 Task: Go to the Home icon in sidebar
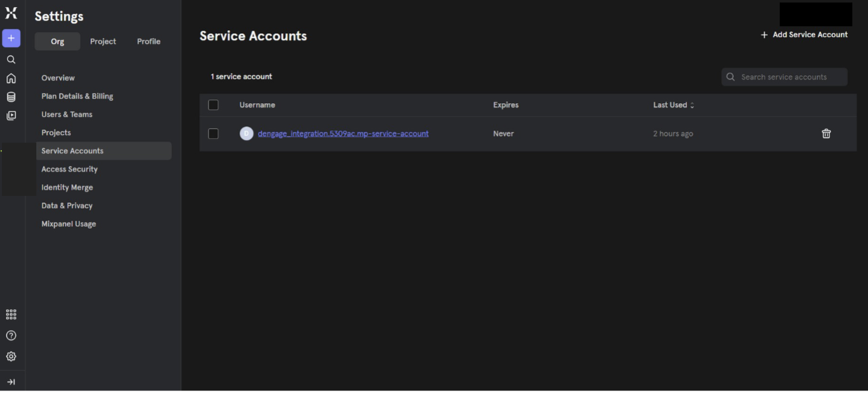[x=11, y=78]
